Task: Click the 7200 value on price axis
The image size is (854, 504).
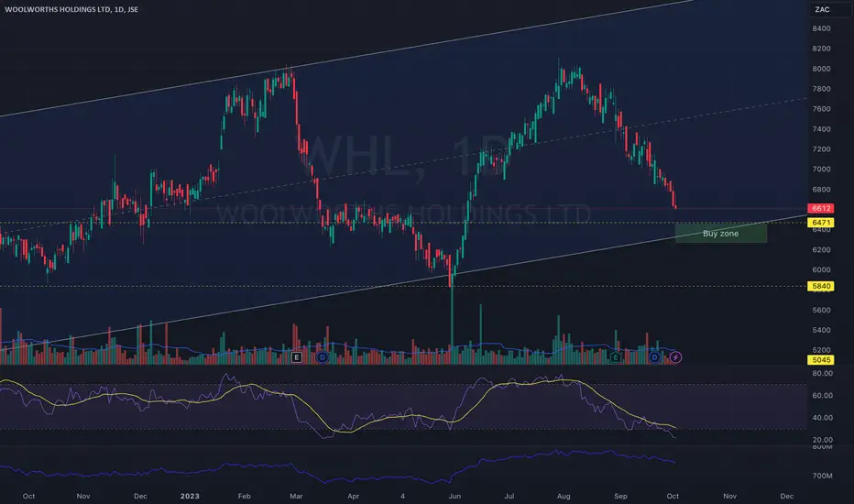Action: pos(821,149)
